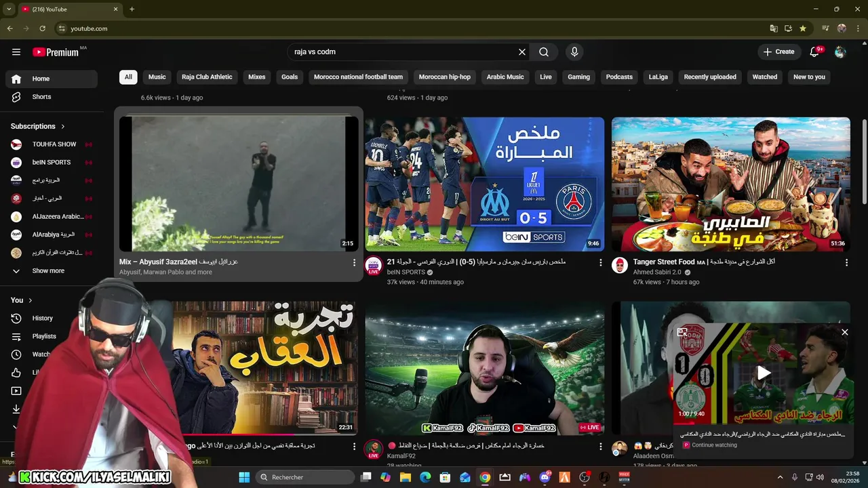The width and height of the screenshot is (868, 488).
Task: Open the YouTube hamburger guide menu
Action: point(16,52)
